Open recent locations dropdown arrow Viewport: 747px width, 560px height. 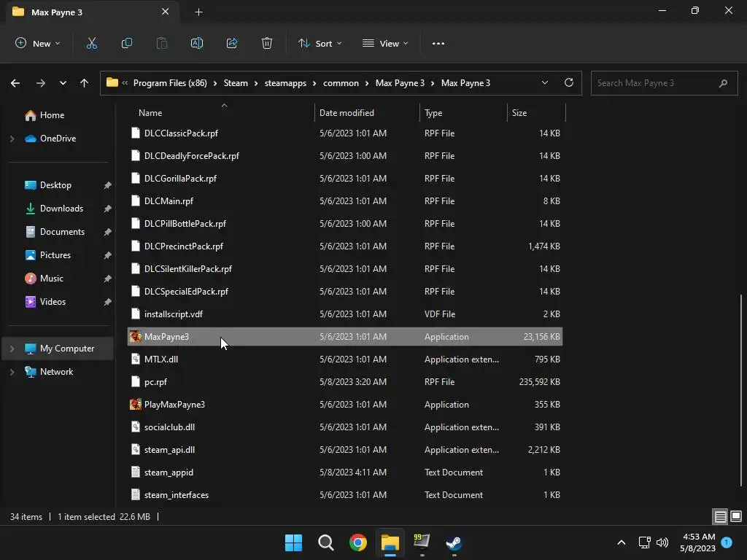63,83
